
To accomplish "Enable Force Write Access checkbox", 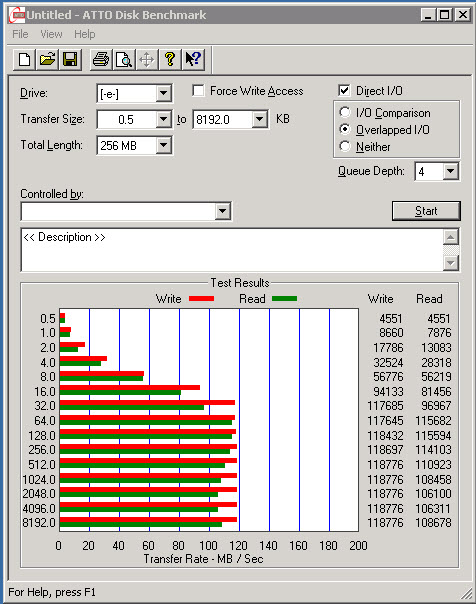I will tap(198, 91).
